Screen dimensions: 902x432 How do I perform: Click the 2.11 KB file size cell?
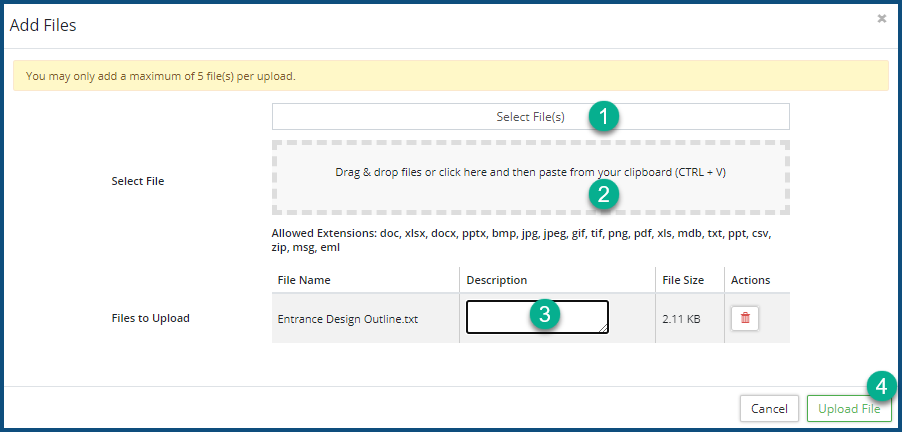click(x=681, y=319)
